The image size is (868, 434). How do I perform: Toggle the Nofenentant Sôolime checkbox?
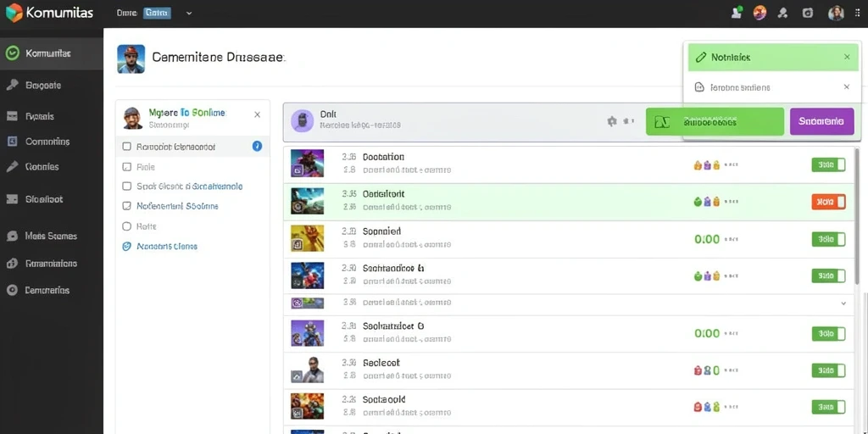127,206
